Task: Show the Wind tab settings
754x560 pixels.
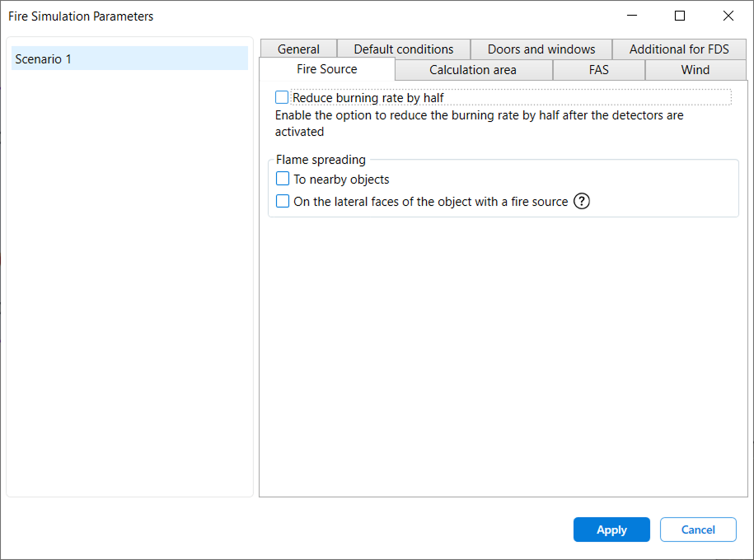Action: coord(695,70)
